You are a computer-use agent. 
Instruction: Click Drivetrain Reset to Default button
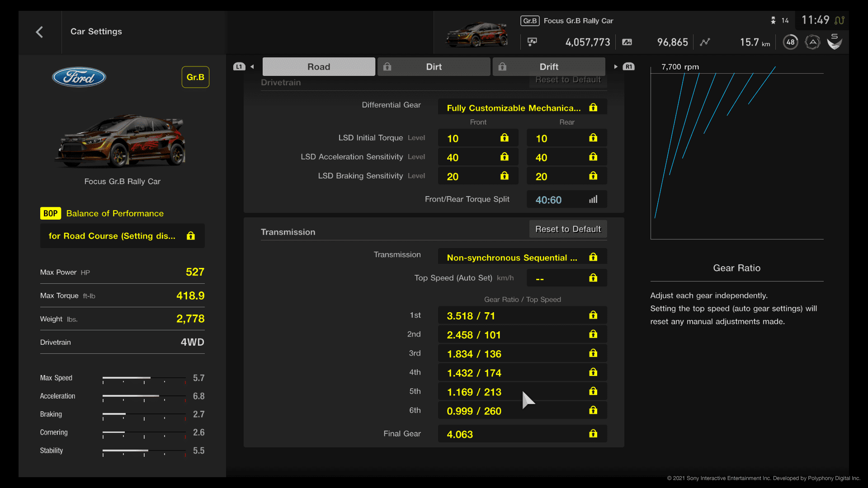click(568, 80)
